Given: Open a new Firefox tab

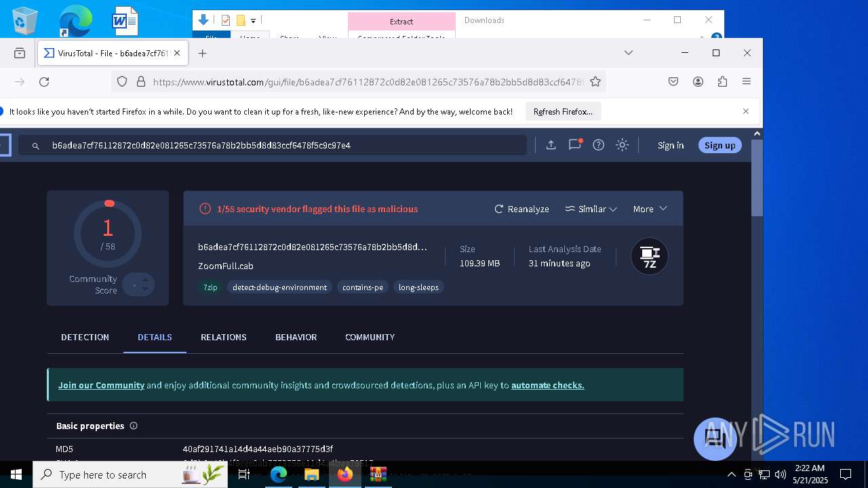Looking at the screenshot, I should click(x=202, y=53).
